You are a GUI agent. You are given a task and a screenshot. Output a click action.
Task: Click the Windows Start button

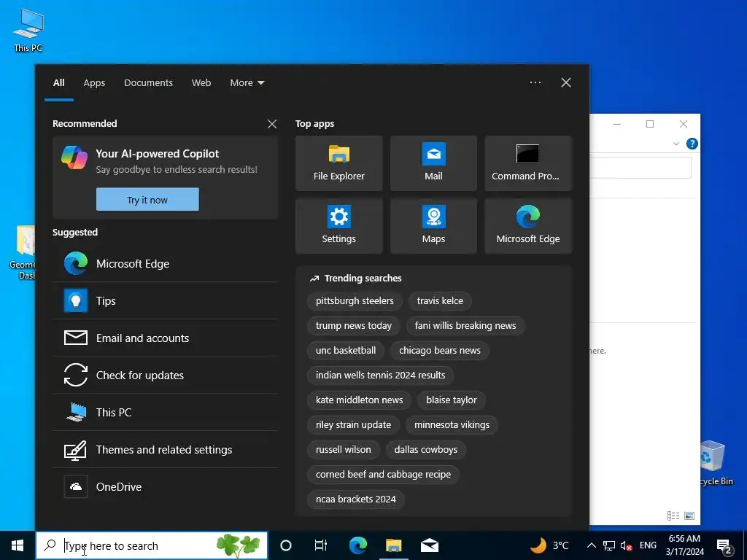[x=18, y=545]
